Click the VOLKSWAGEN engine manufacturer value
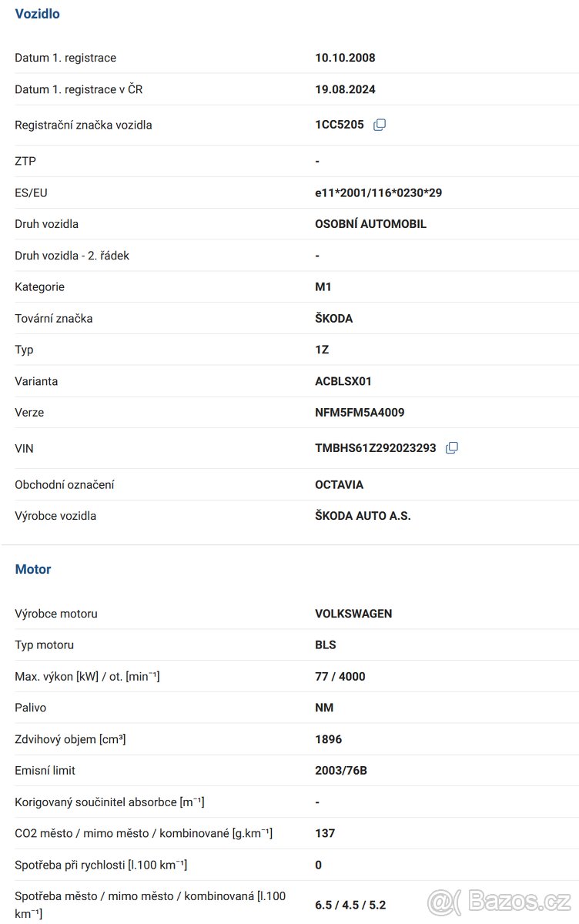 (x=353, y=614)
